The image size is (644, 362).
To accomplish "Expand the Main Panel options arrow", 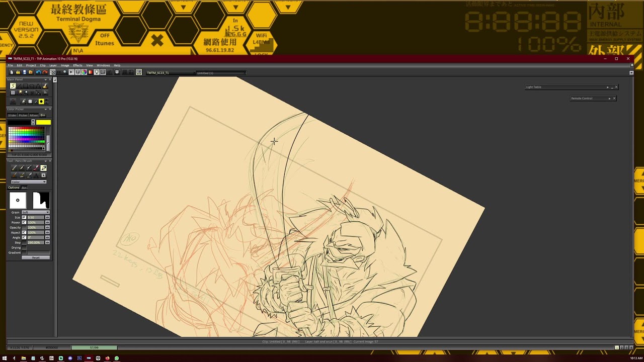I will [x=45, y=79].
